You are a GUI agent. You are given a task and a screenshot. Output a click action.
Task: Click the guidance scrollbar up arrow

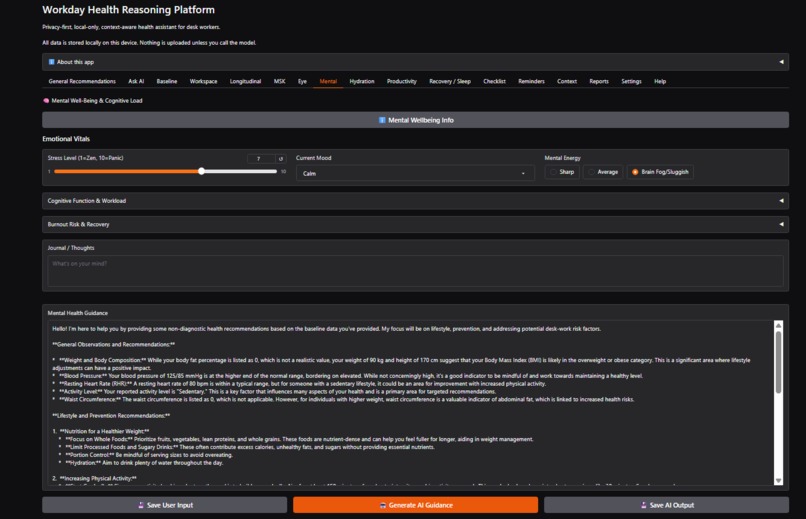[x=778, y=325]
